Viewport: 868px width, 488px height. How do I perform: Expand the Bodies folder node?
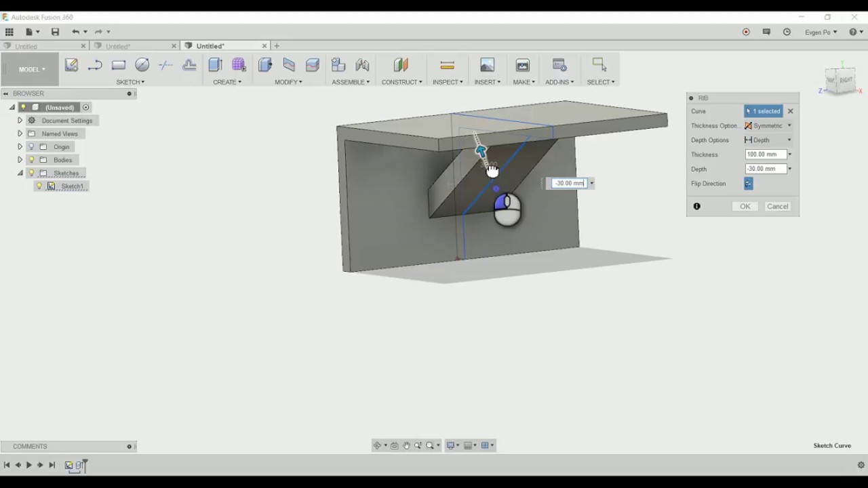tap(20, 160)
